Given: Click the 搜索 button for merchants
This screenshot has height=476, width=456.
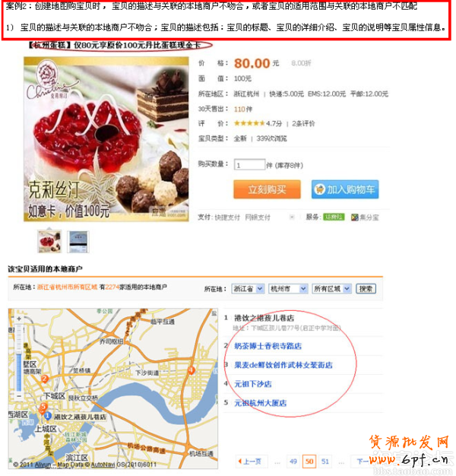Looking at the screenshot, I should pos(366,289).
